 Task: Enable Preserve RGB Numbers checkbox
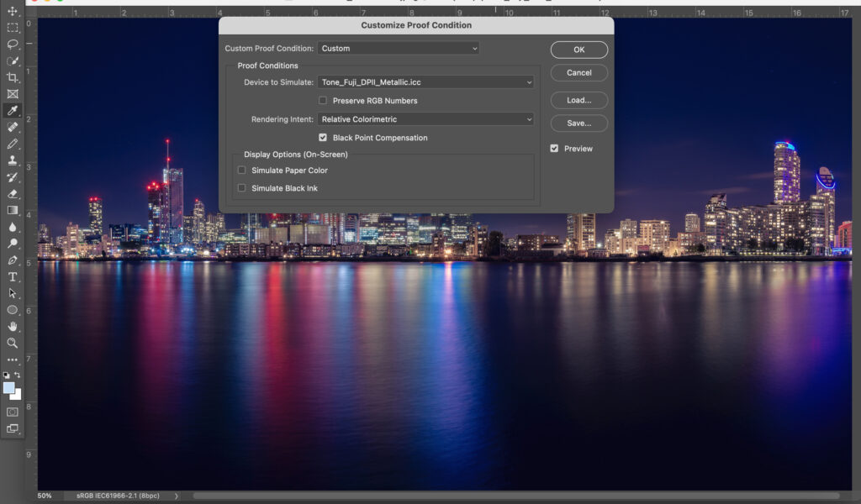(323, 100)
